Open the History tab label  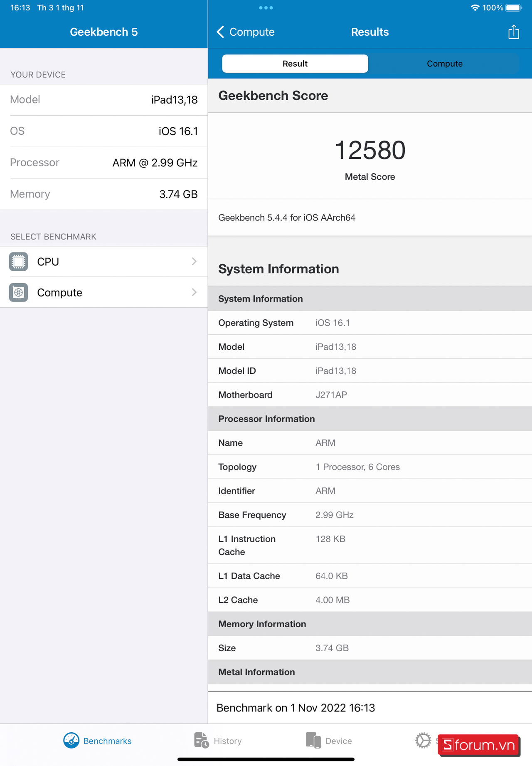[228, 741]
